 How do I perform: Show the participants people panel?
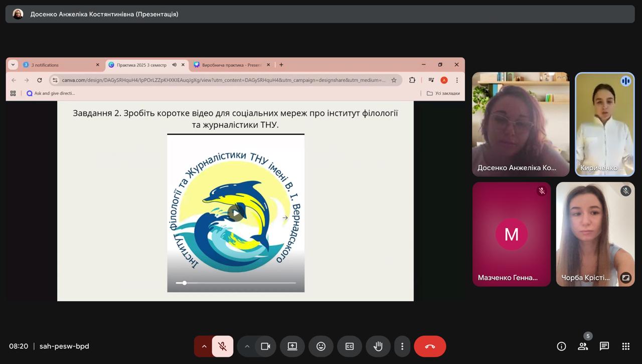(x=583, y=346)
